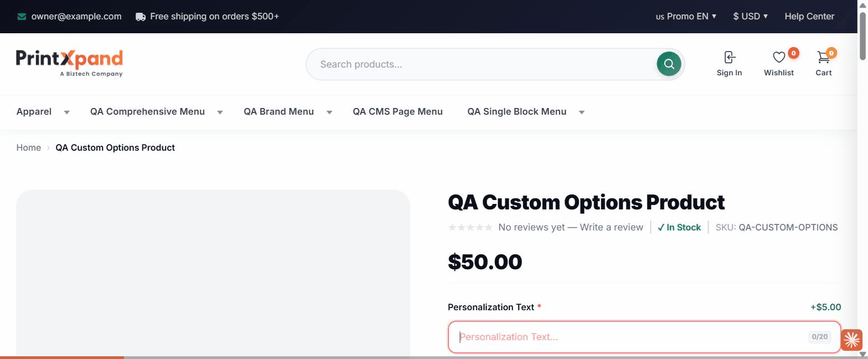
Task: Click the five-star rating icons
Action: point(470,227)
